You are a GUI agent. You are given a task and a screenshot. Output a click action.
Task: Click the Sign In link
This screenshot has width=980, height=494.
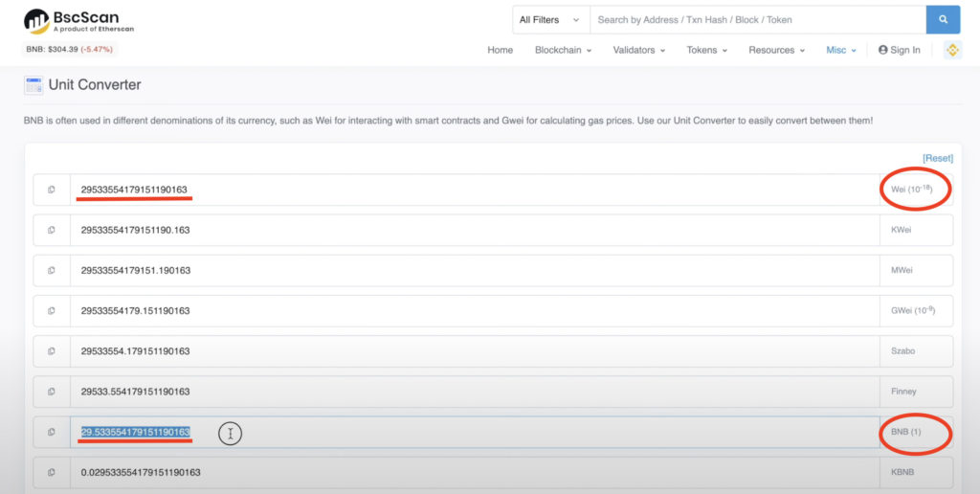click(x=900, y=50)
